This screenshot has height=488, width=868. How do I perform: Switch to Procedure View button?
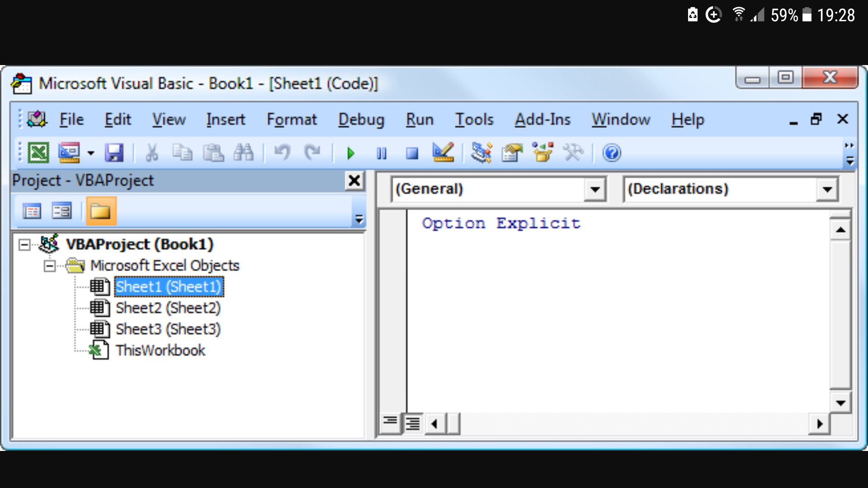pyautogui.click(x=390, y=423)
